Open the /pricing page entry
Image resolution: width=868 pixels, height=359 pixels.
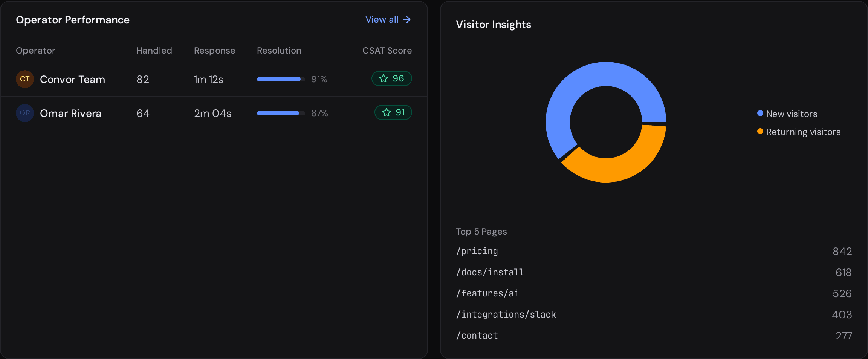(x=477, y=251)
